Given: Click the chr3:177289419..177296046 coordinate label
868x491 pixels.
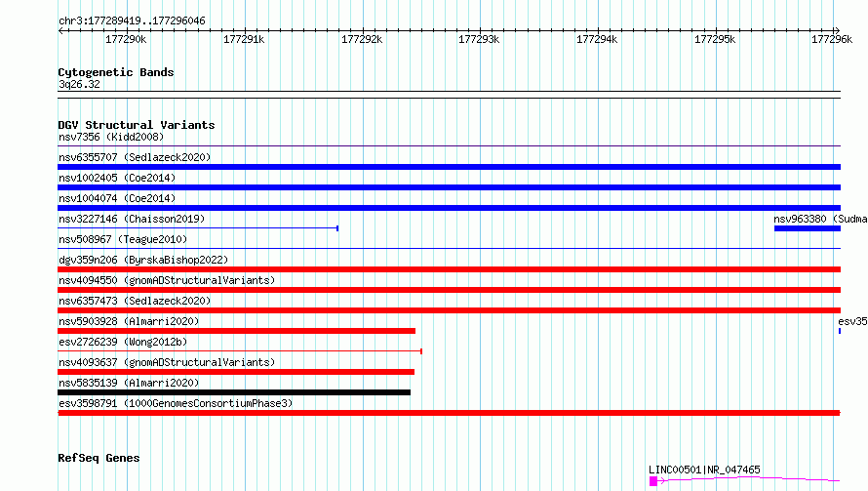Looking at the screenshot, I should tap(132, 20).
